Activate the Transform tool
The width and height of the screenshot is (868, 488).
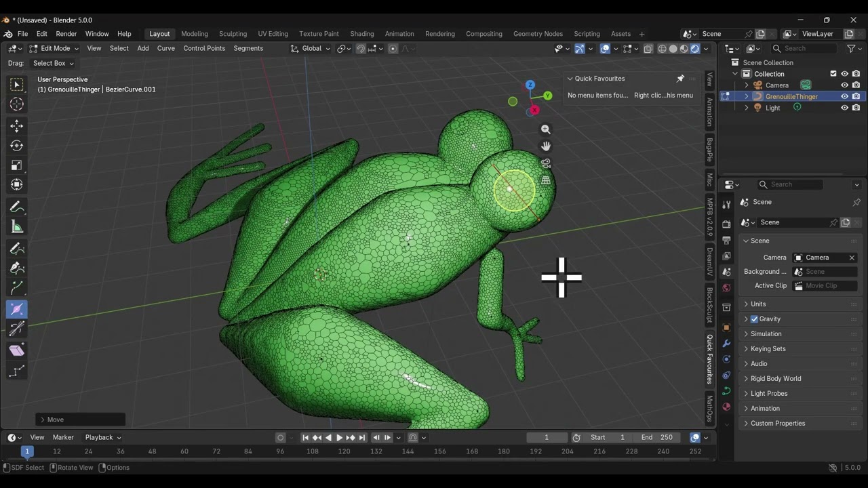click(x=17, y=184)
